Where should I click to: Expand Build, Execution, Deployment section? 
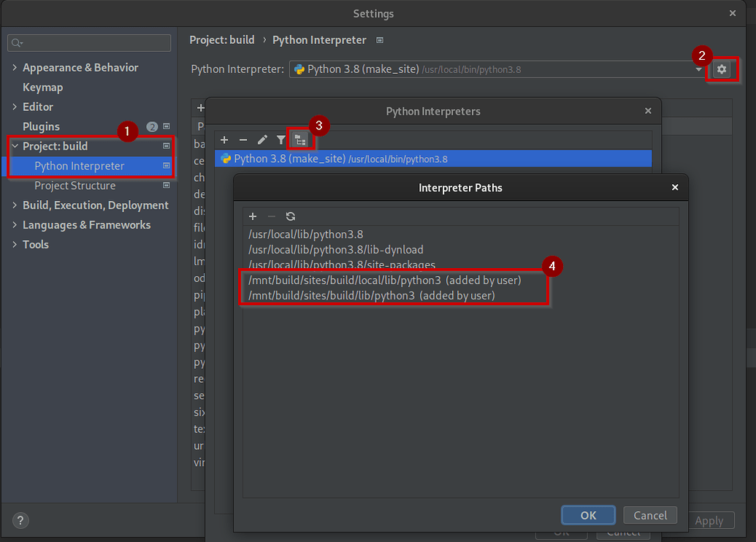[15, 205]
